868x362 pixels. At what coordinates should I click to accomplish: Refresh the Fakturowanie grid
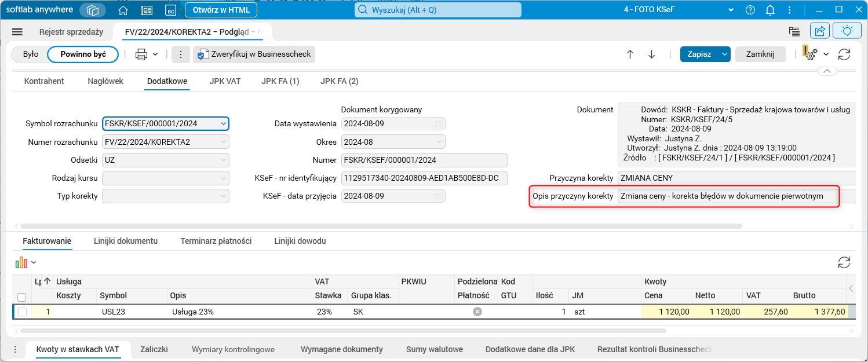[x=844, y=262]
